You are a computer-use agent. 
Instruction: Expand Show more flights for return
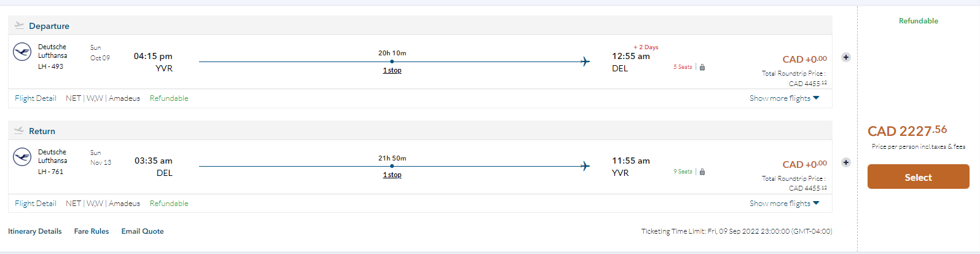pyautogui.click(x=784, y=204)
